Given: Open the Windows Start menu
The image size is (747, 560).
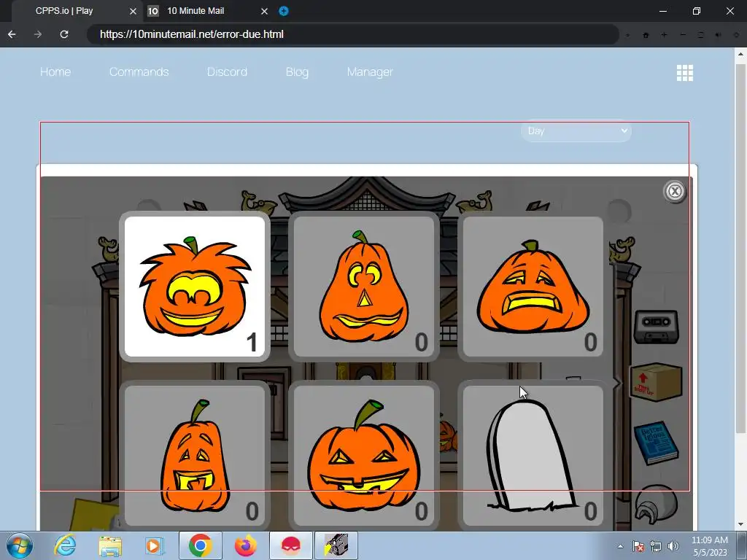Looking at the screenshot, I should click(x=20, y=545).
